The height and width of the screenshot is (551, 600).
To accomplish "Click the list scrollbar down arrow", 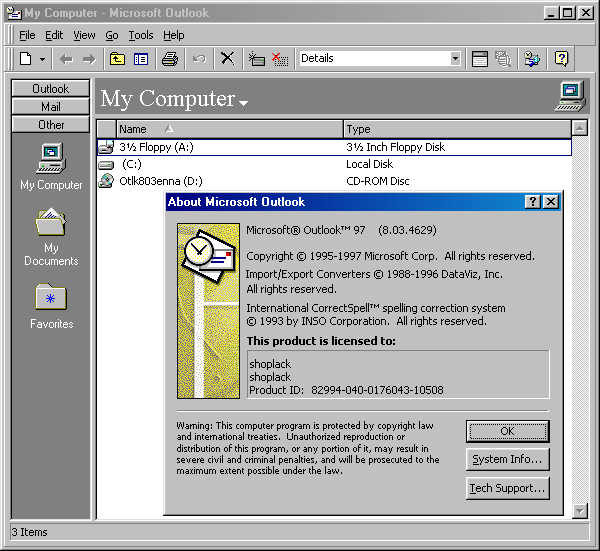I will [x=580, y=511].
